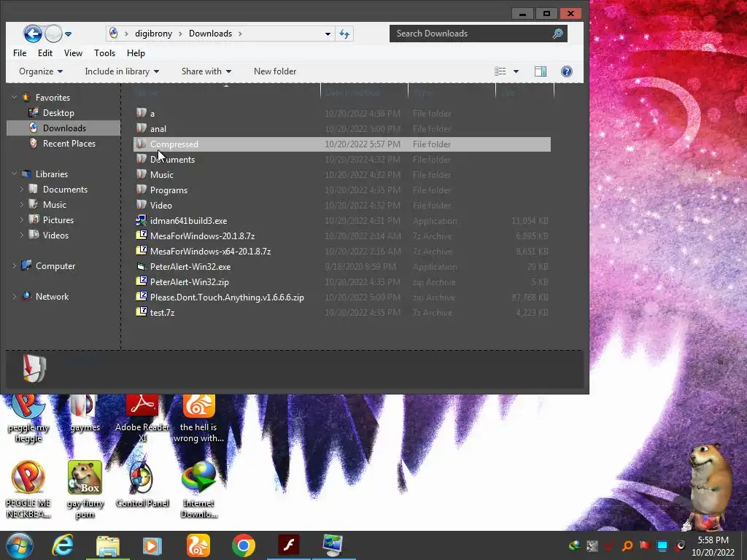Select Pictures library in sidebar

tap(58, 220)
